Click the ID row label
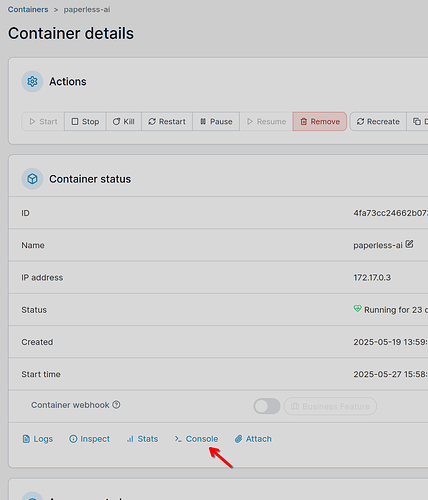This screenshot has width=428, height=500. coord(25,213)
